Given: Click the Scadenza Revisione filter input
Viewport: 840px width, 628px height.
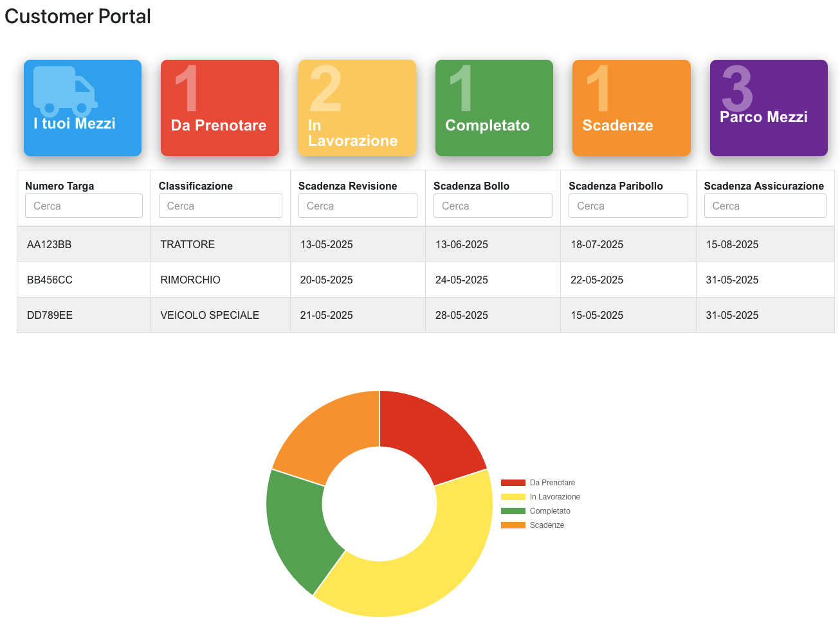Looking at the screenshot, I should [358, 206].
